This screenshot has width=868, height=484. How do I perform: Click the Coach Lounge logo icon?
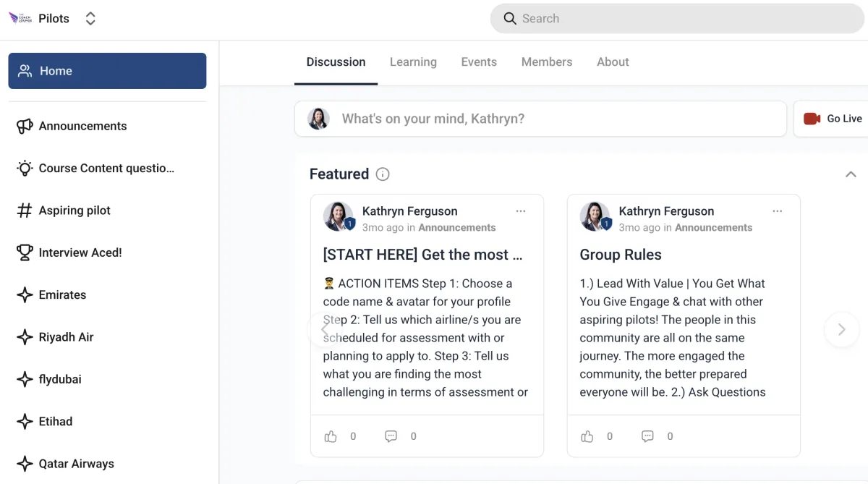click(21, 18)
